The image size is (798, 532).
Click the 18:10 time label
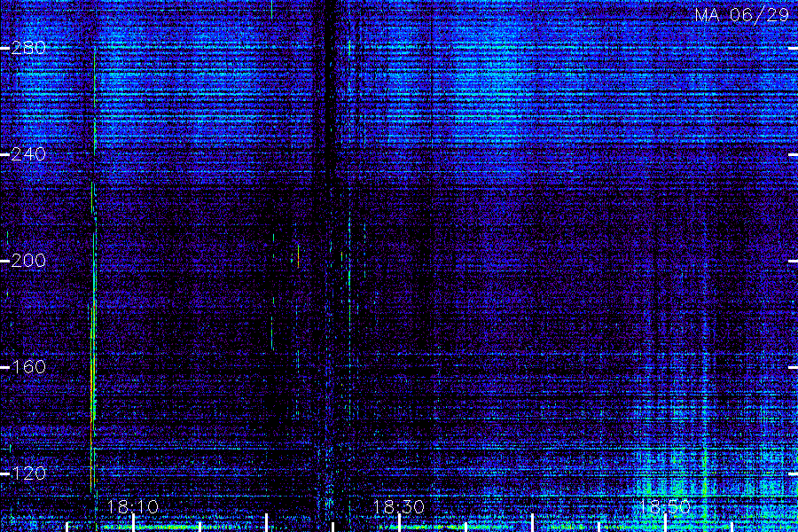pyautogui.click(x=133, y=507)
